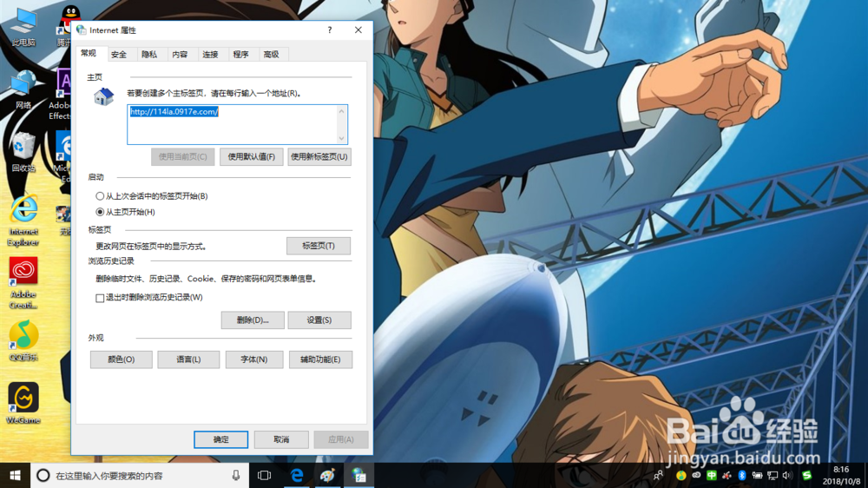Switch to the 程序 tab
The width and height of the screenshot is (868, 488).
coord(240,55)
